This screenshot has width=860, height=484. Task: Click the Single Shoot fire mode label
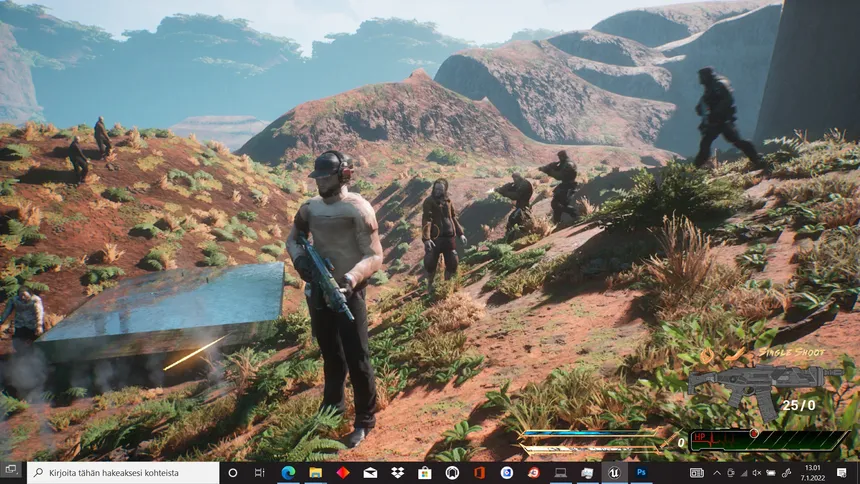tap(792, 352)
